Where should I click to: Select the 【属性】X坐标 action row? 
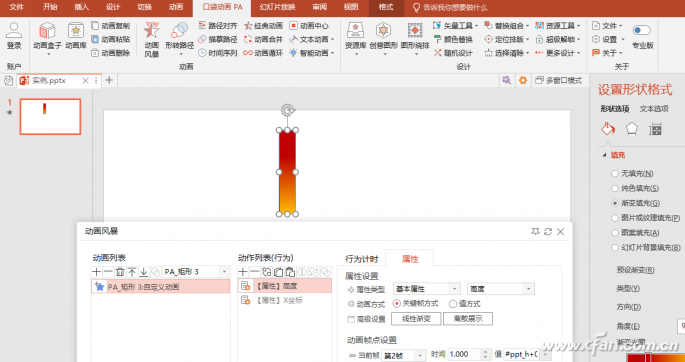click(x=284, y=300)
